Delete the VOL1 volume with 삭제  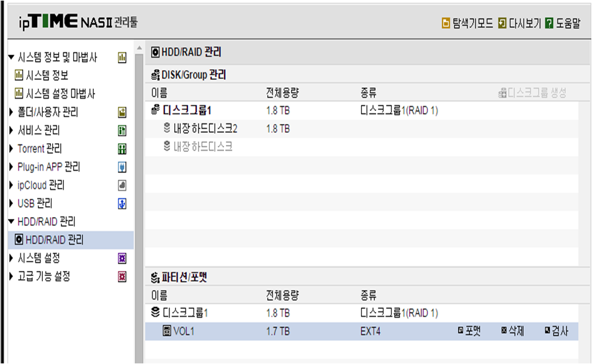click(513, 331)
